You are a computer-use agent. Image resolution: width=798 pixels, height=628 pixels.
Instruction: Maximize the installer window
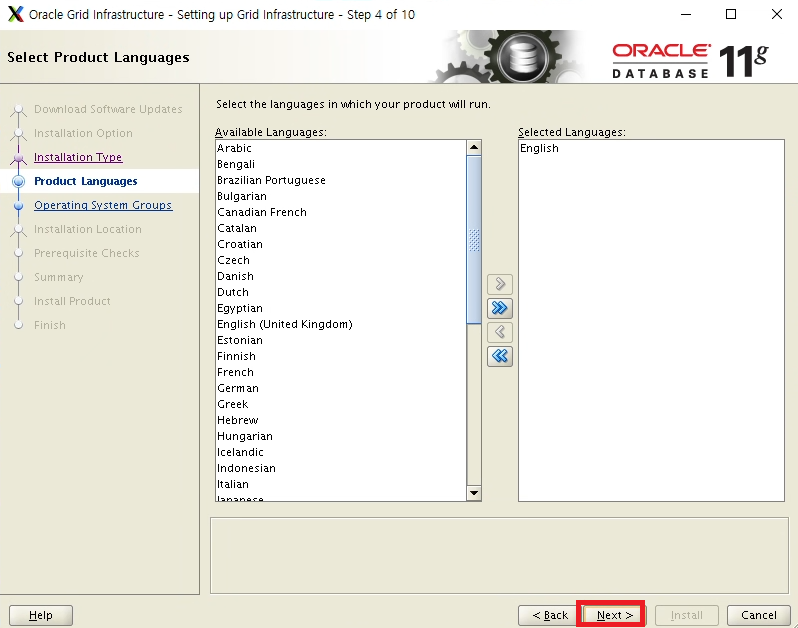731,14
